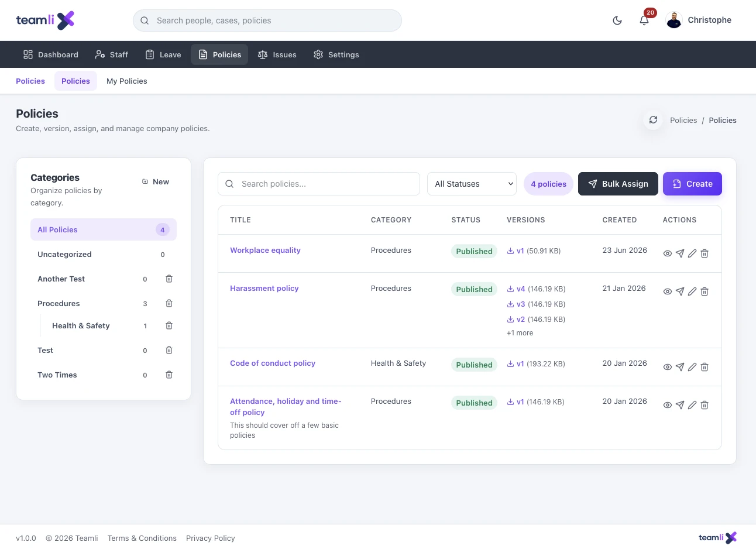Edit the Code of conduct policy
This screenshot has height=549, width=756.
(692, 367)
